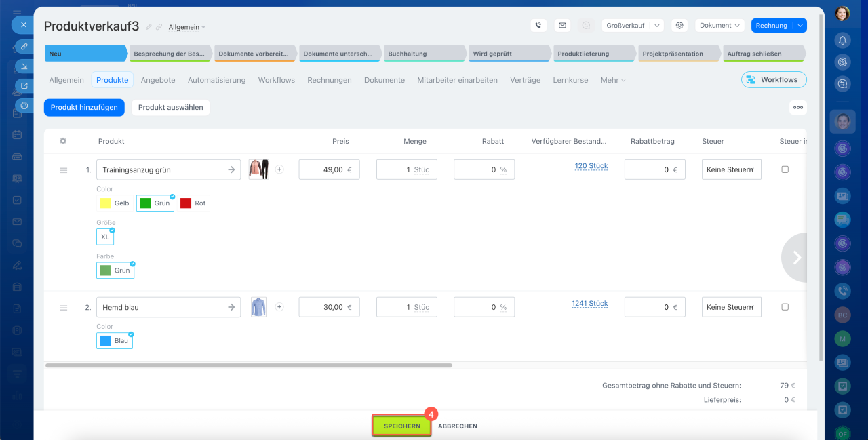Click the pencil edit icon beside Produktverkauf3
Image resolution: width=868 pixels, height=440 pixels.
149,27
